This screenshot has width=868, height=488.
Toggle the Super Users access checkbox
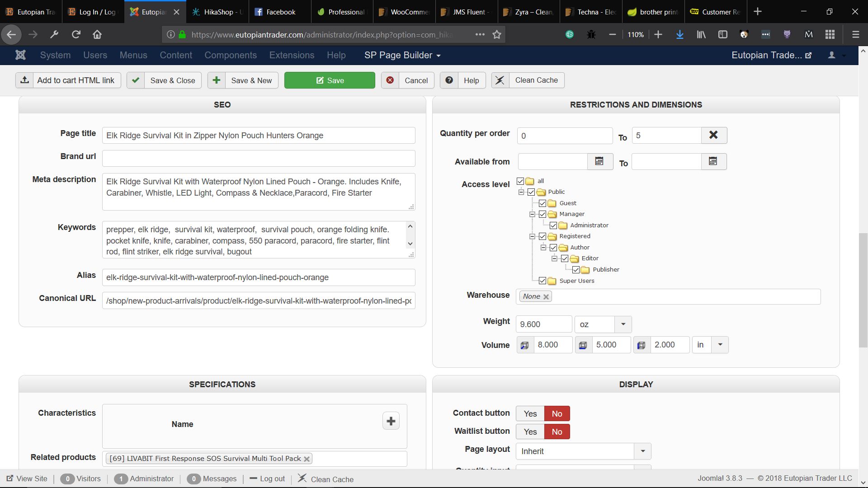point(542,281)
